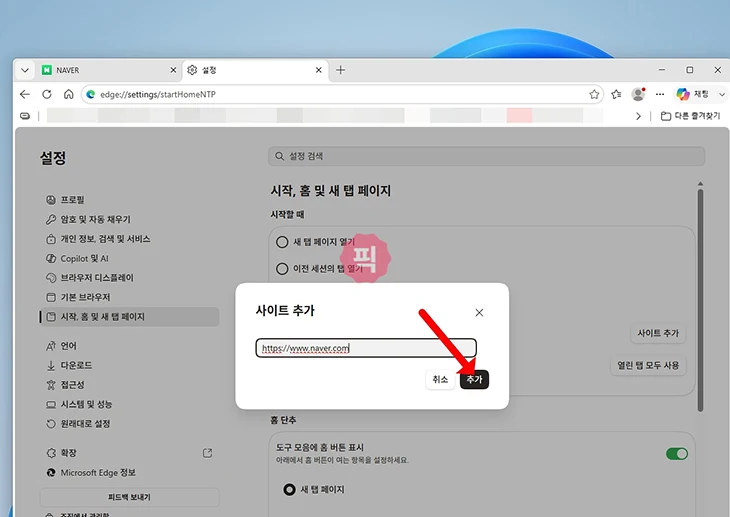This screenshot has width=730, height=517.
Task: Click external link icon beside 확장
Action: (208, 453)
